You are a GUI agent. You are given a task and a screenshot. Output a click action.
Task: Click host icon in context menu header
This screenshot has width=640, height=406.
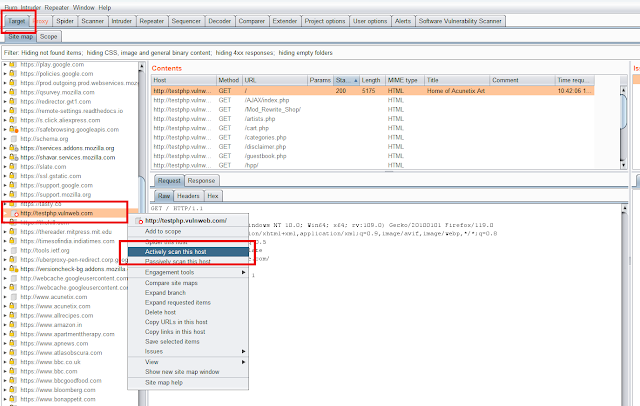(139, 221)
